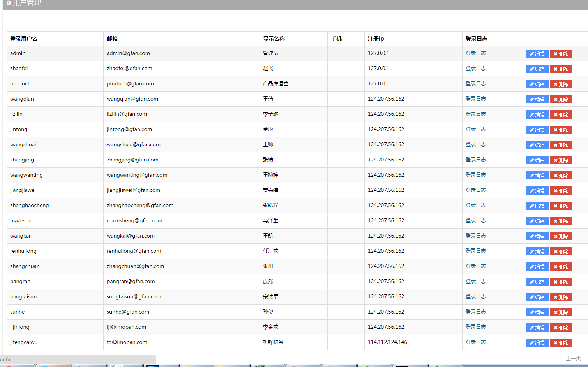Edit the lijinlong user

(x=537, y=328)
